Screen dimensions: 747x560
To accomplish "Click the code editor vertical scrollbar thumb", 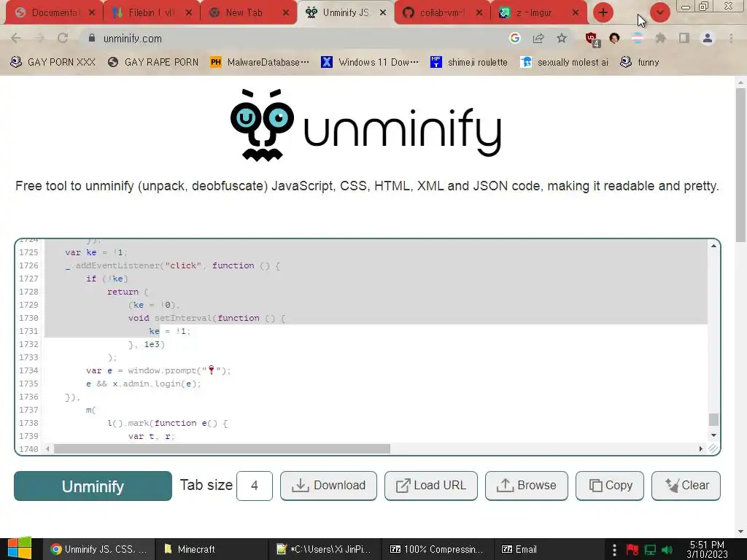I will (713, 419).
